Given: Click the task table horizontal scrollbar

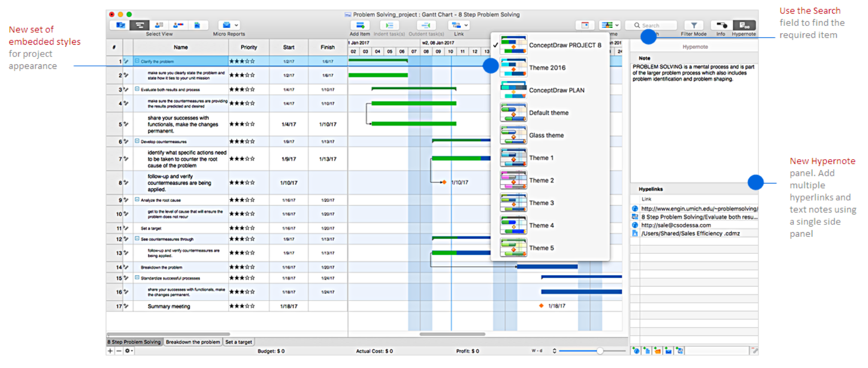Looking at the screenshot, I should (168, 334).
